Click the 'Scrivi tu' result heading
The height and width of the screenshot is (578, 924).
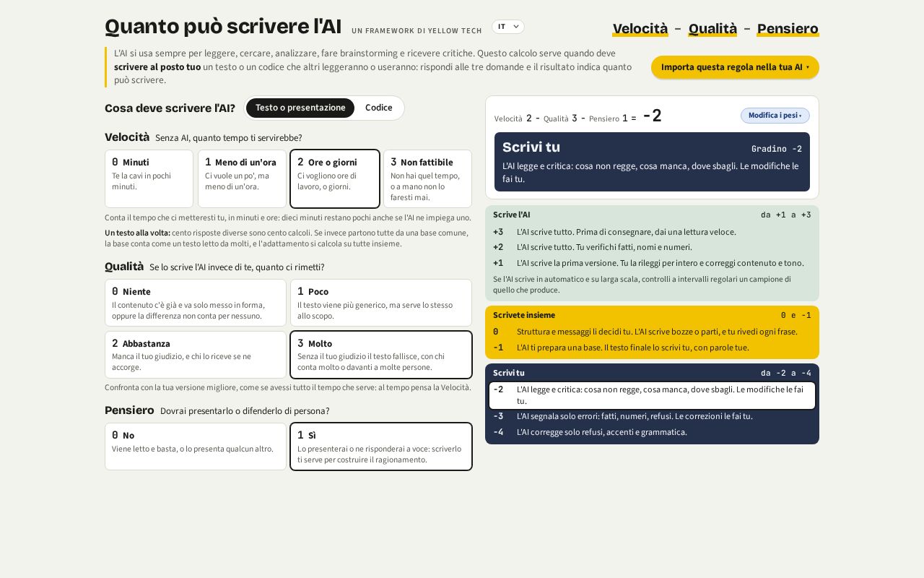click(x=531, y=147)
